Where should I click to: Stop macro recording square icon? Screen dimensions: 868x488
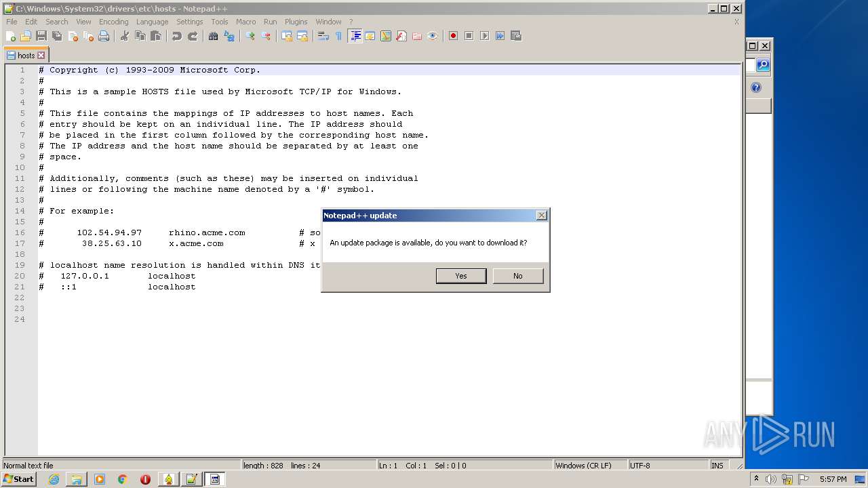click(x=469, y=36)
